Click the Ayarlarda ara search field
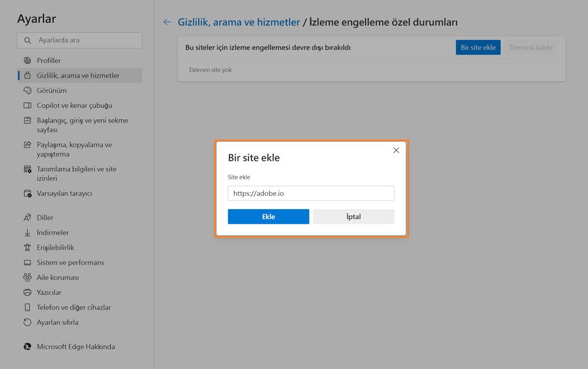The height and width of the screenshot is (369, 588). coord(79,40)
